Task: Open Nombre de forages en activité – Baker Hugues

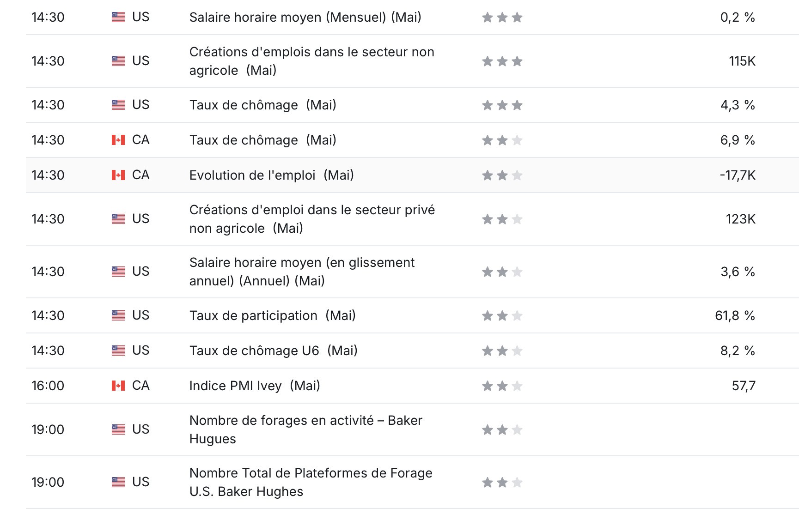Action: tap(306, 429)
